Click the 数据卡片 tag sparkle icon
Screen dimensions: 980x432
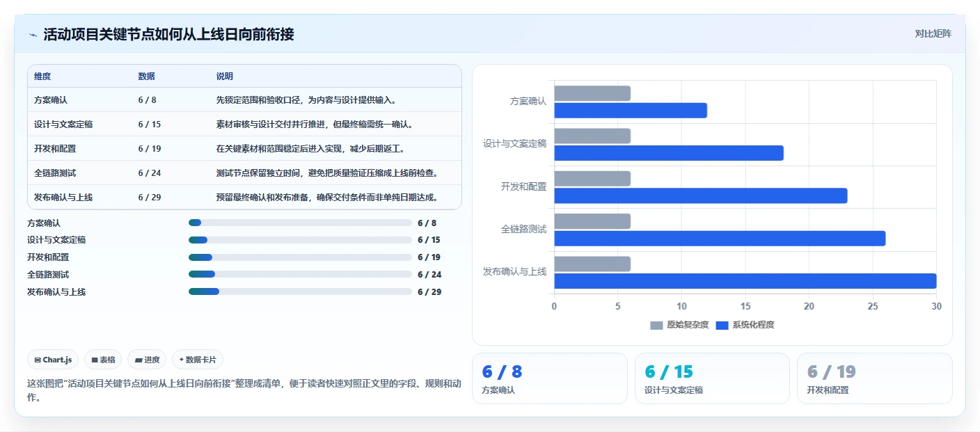tap(182, 360)
